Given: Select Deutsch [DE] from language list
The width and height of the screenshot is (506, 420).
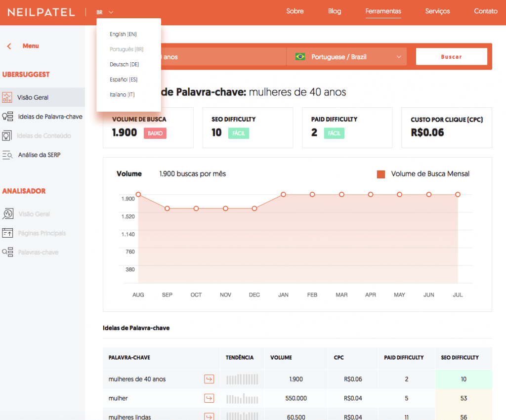Looking at the screenshot, I should coord(124,65).
